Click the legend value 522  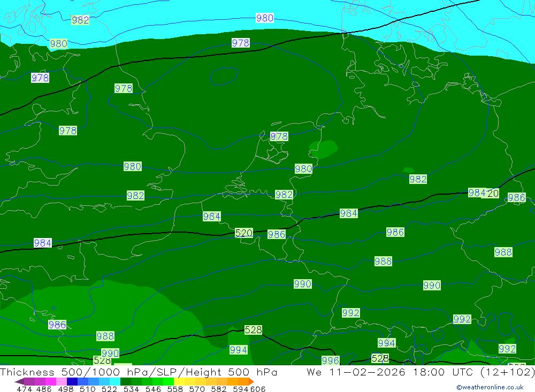pos(109,389)
